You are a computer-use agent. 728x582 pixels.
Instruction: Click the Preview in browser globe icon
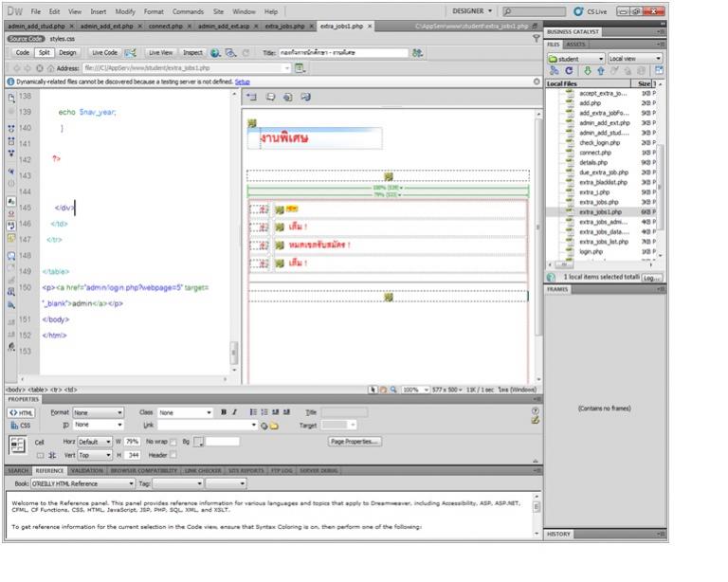click(215, 53)
